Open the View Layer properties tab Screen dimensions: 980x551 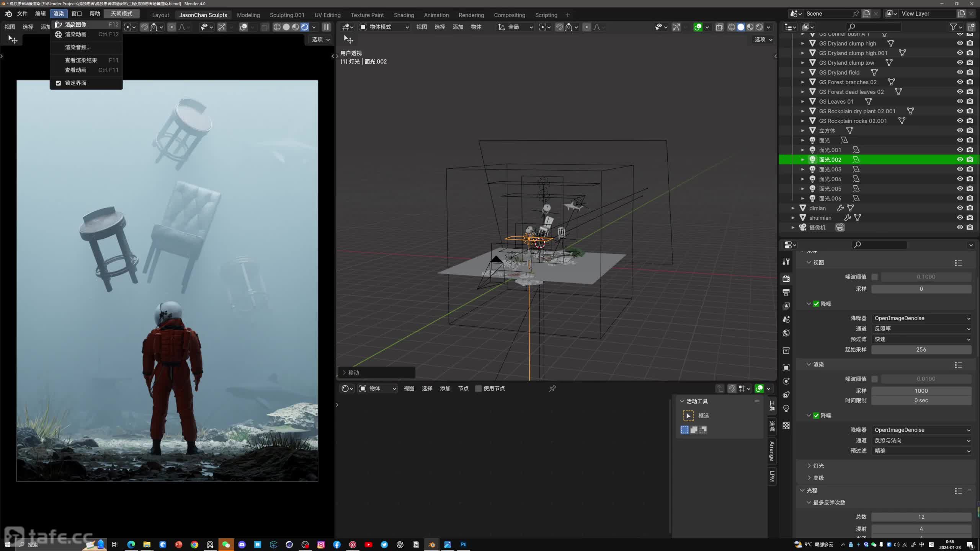pos(786,306)
